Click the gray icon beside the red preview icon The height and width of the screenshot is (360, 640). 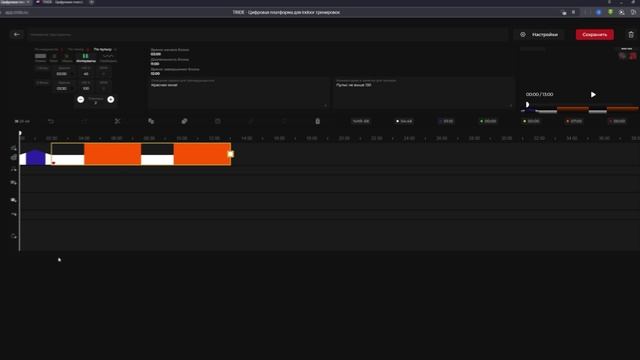click(622, 56)
